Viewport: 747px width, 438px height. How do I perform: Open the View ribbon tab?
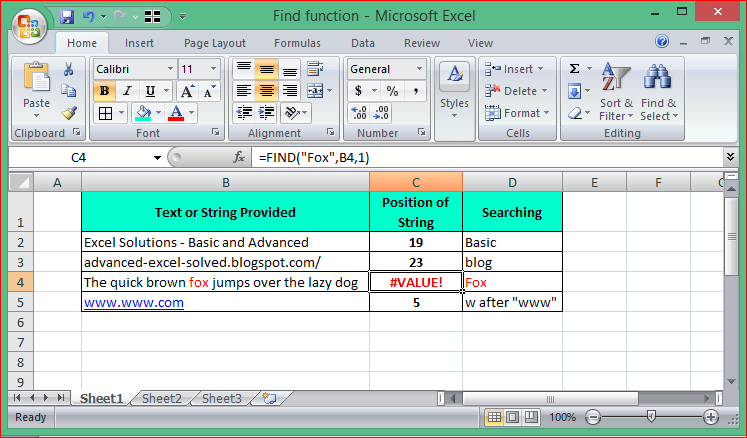tap(480, 43)
